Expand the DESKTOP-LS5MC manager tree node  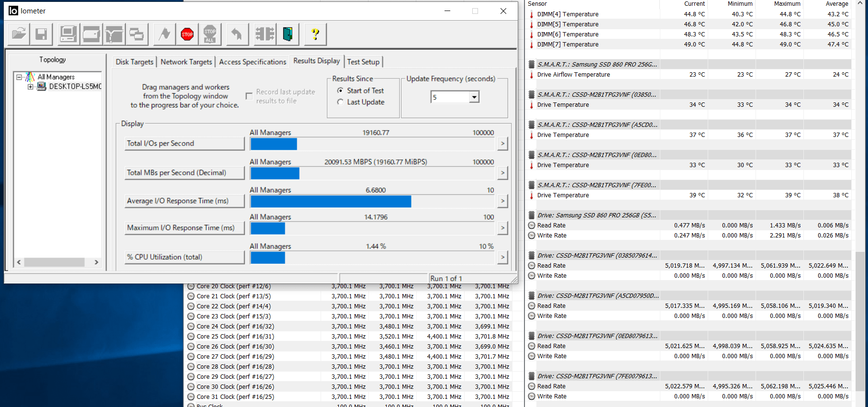tap(31, 87)
